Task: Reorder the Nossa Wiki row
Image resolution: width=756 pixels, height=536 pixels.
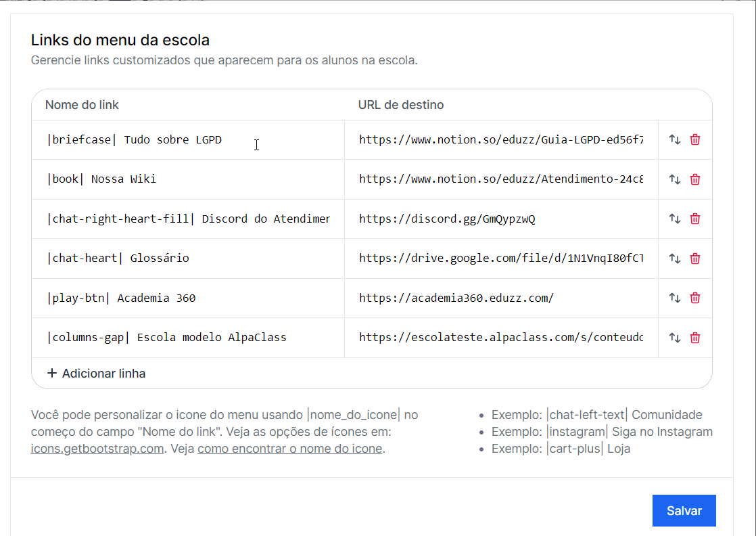Action: click(674, 179)
